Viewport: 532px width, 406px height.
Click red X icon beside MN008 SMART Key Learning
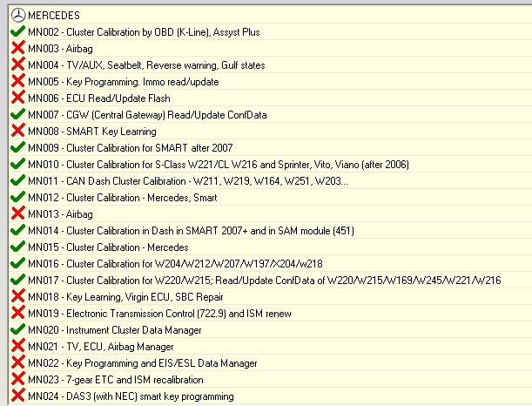coord(18,131)
